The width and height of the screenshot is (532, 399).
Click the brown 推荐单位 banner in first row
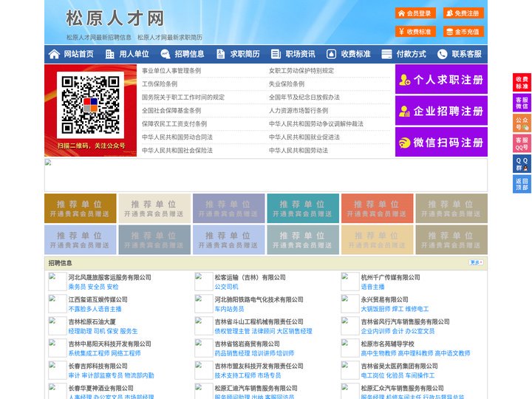(x=80, y=208)
